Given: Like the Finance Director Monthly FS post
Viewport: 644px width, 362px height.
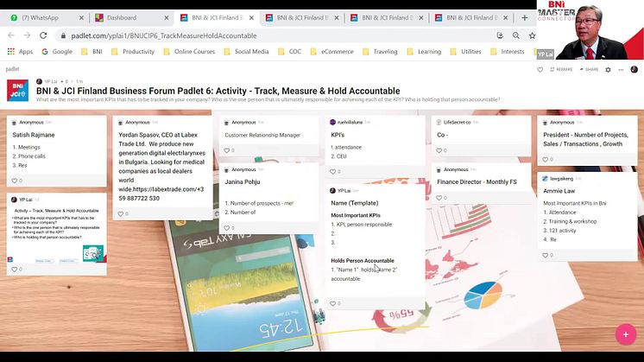Looking at the screenshot, I should [439, 198].
